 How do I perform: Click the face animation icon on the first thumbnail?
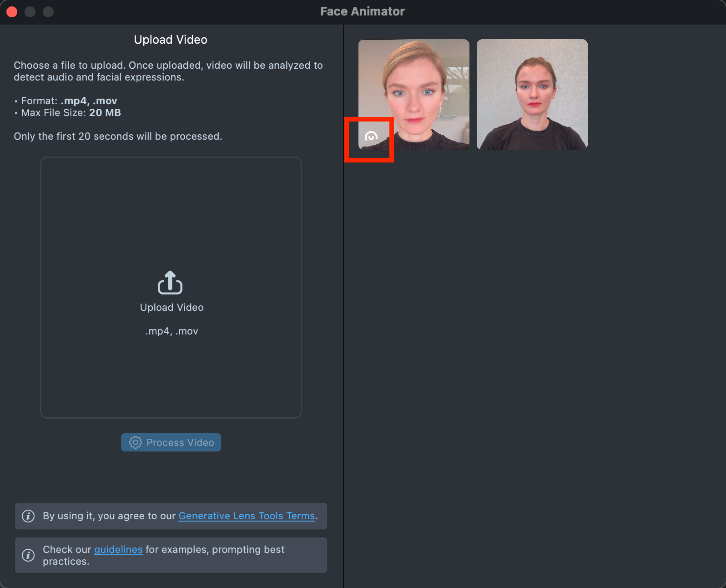coord(371,137)
